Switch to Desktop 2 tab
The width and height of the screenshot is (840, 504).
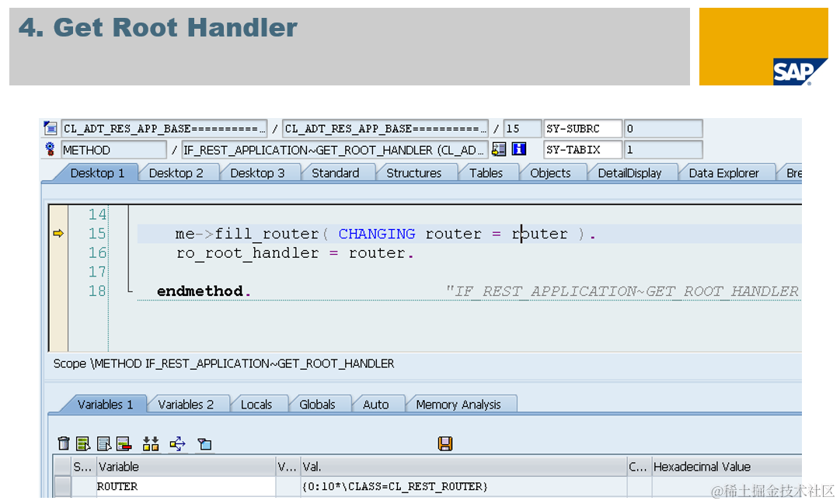[176, 173]
